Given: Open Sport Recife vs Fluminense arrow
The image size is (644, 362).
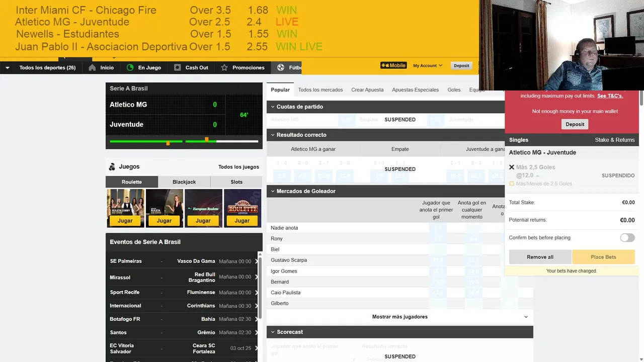Looking at the screenshot, I should coord(257,292).
